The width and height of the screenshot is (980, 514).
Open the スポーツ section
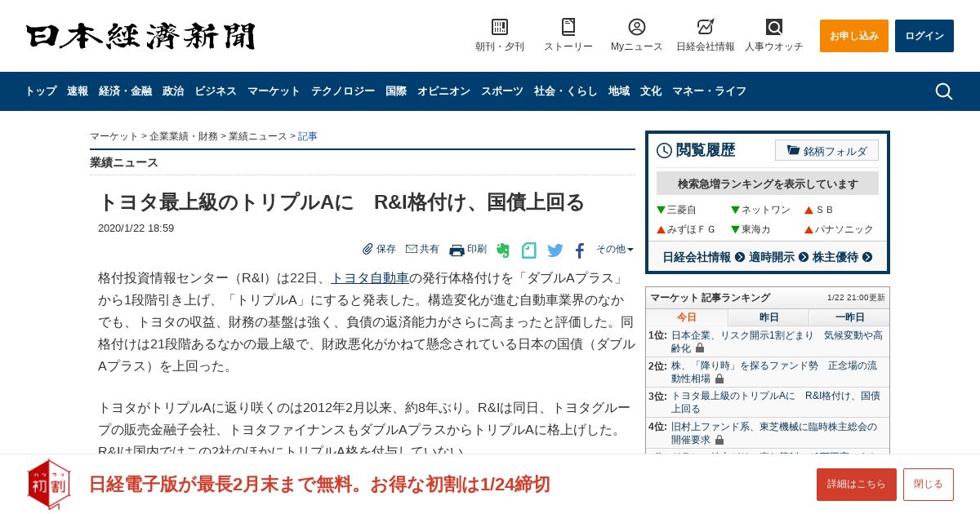(502, 91)
